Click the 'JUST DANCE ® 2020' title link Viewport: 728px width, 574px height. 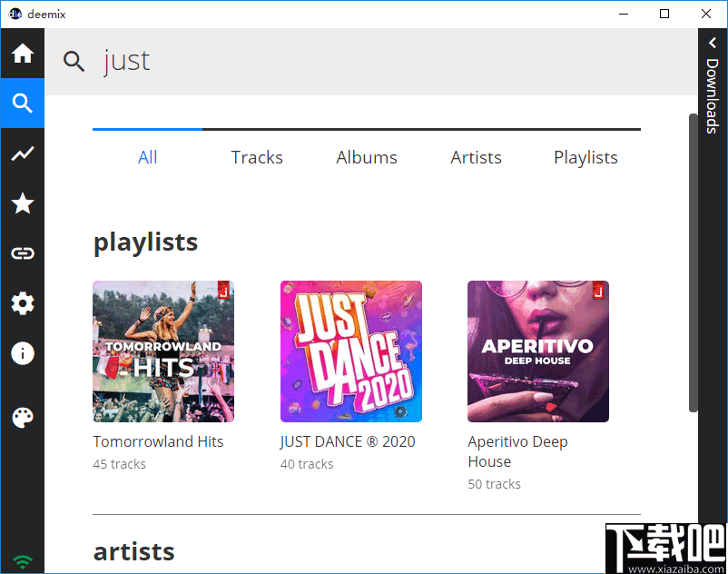coord(348,441)
